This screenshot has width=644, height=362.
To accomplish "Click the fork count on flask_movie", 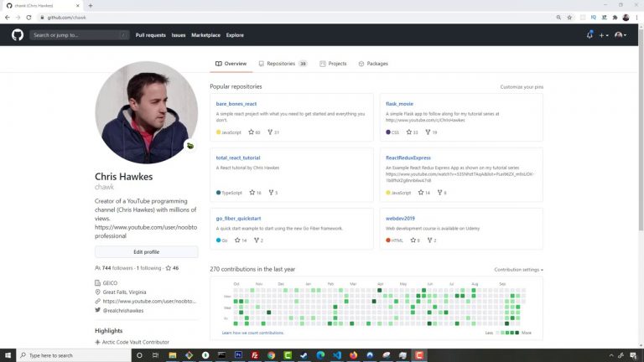I will [x=431, y=132].
